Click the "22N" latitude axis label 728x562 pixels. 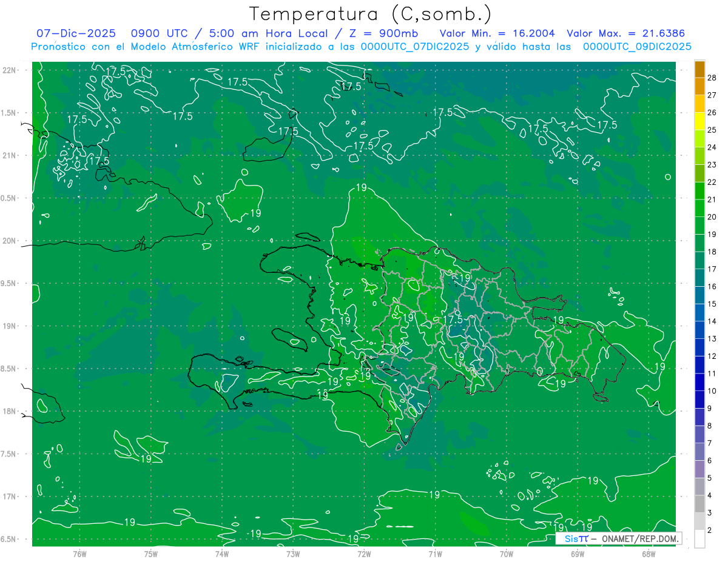pos(9,70)
